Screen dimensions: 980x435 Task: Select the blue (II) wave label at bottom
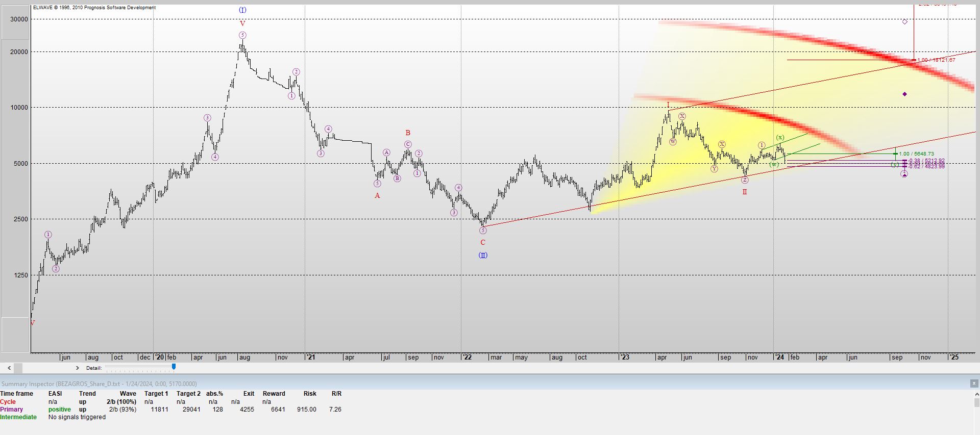(x=483, y=255)
